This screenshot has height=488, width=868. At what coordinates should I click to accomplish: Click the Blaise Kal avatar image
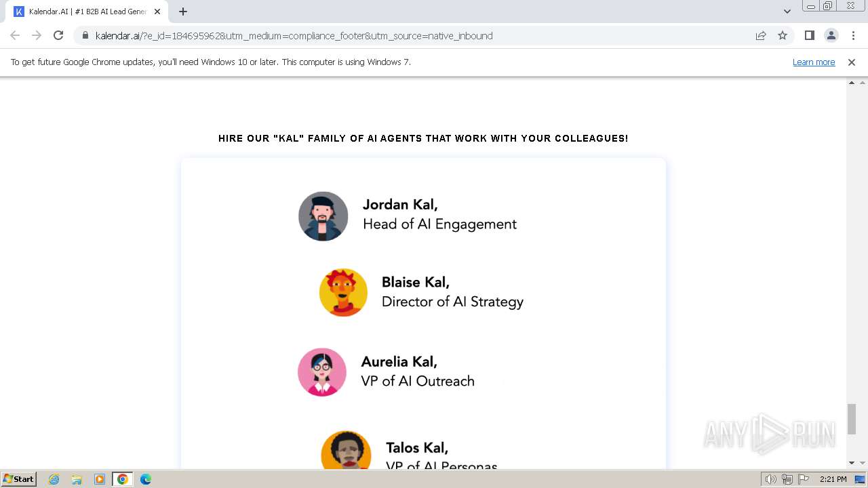coord(343,292)
